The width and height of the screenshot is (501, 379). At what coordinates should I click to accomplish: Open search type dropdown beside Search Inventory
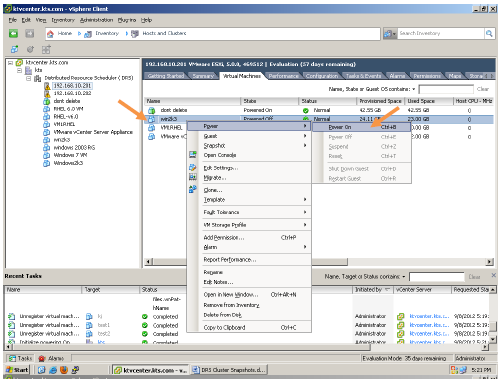(x=390, y=33)
